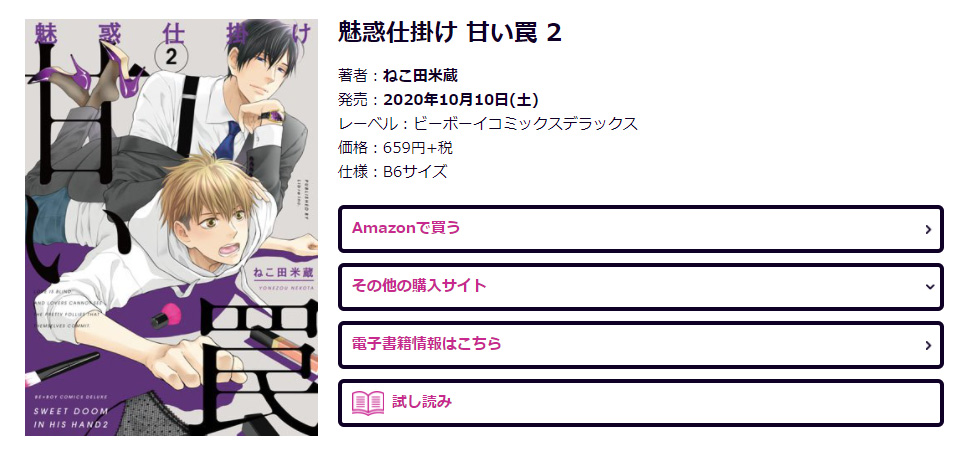Image resolution: width=973 pixels, height=449 pixels.
Task: Expand the その他の購入サイト chevron
Action: coord(929,287)
